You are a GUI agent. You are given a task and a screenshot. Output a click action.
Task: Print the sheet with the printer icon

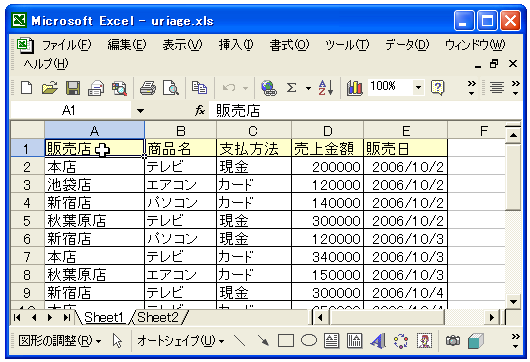tap(148, 88)
